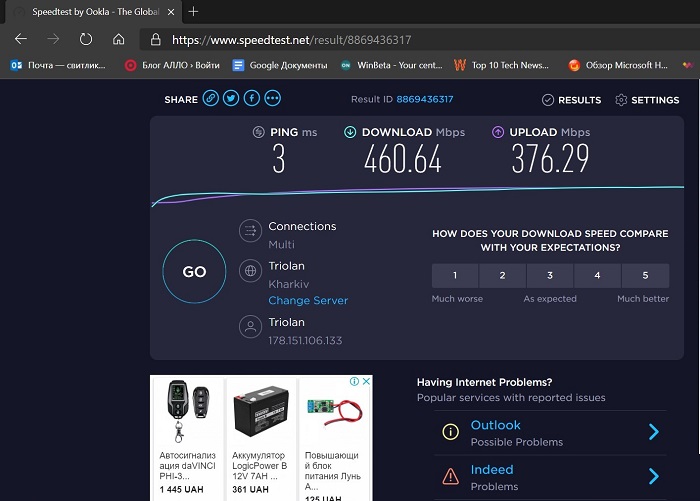This screenshot has width=700, height=501.
Task: Open the WinBeta bookmark
Action: pyautogui.click(x=391, y=65)
